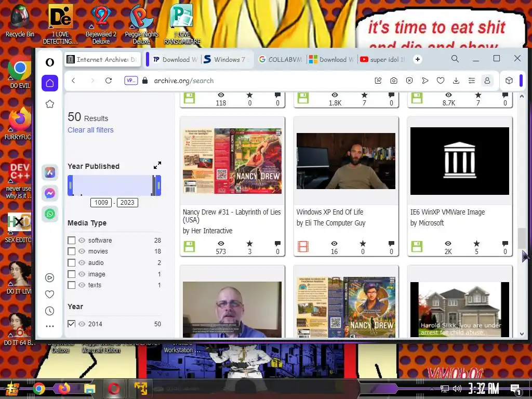This screenshot has height=399, width=532.
Task: Check the audio media type box
Action: [x=71, y=262]
